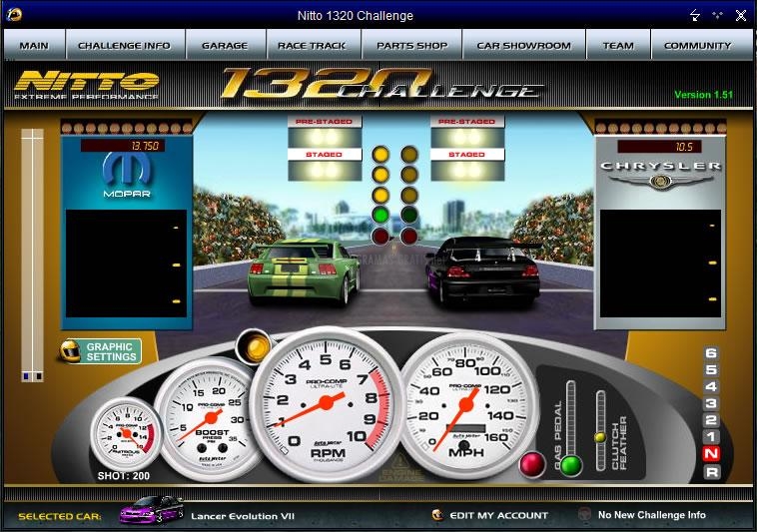Open the PARTS SHOP tab
The width and height of the screenshot is (757, 532).
(411, 45)
